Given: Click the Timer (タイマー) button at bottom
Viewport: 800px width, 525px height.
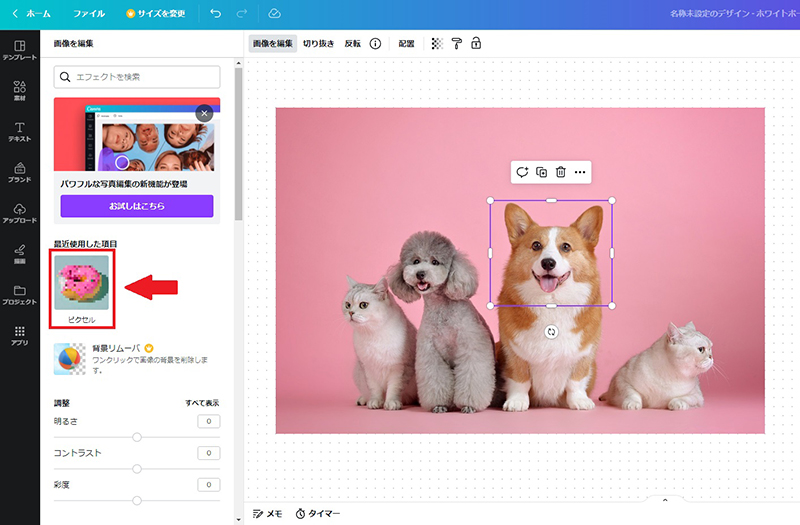Looking at the screenshot, I should 317,514.
